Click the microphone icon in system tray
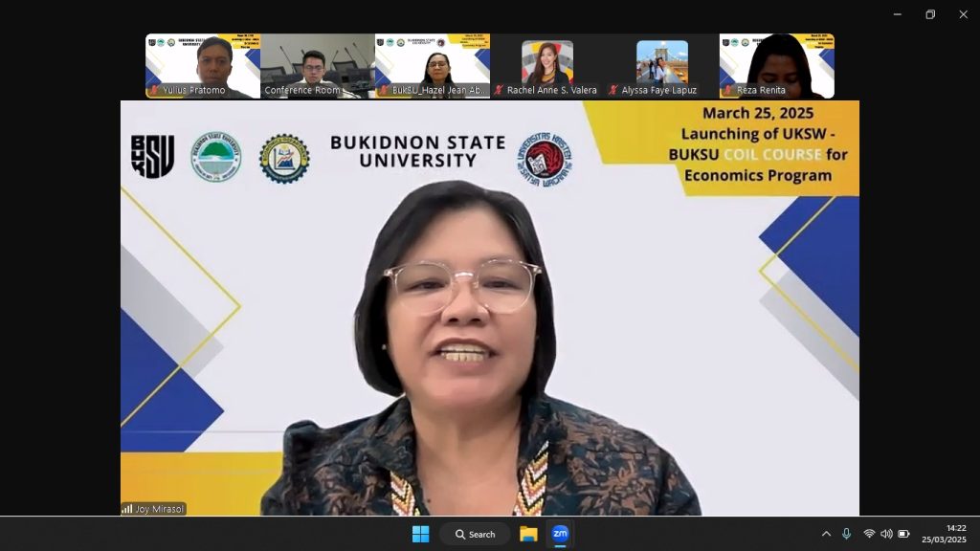Image resolution: width=980 pixels, height=551 pixels. [846, 534]
